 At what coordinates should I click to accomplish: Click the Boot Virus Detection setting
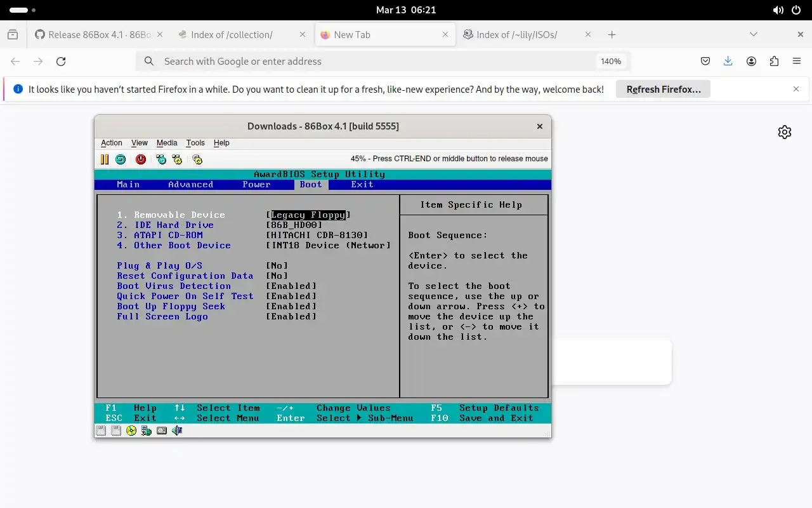point(174,286)
